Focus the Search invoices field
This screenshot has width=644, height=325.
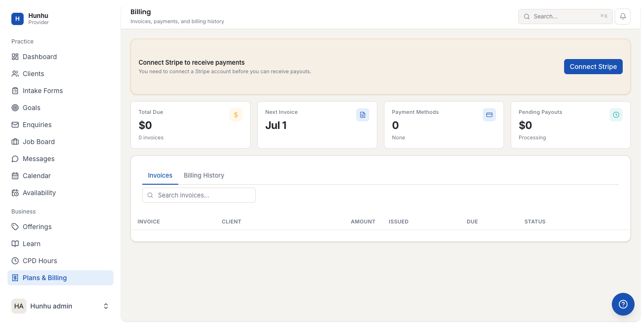coord(199,195)
